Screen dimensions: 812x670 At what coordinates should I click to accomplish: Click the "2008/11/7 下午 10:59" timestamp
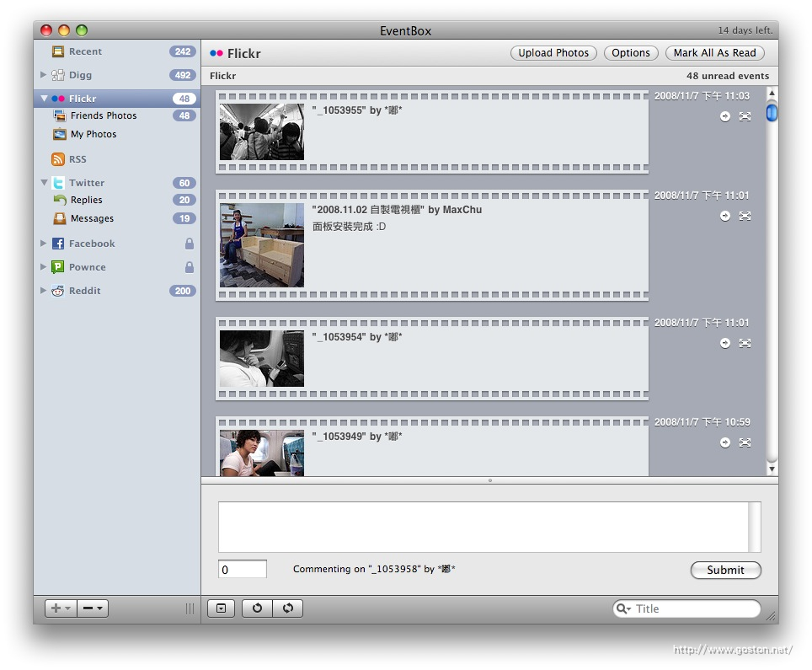point(702,422)
